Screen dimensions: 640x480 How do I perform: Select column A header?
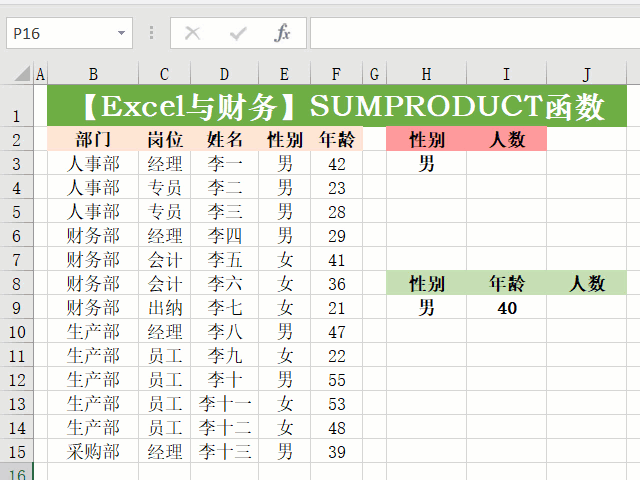40,74
